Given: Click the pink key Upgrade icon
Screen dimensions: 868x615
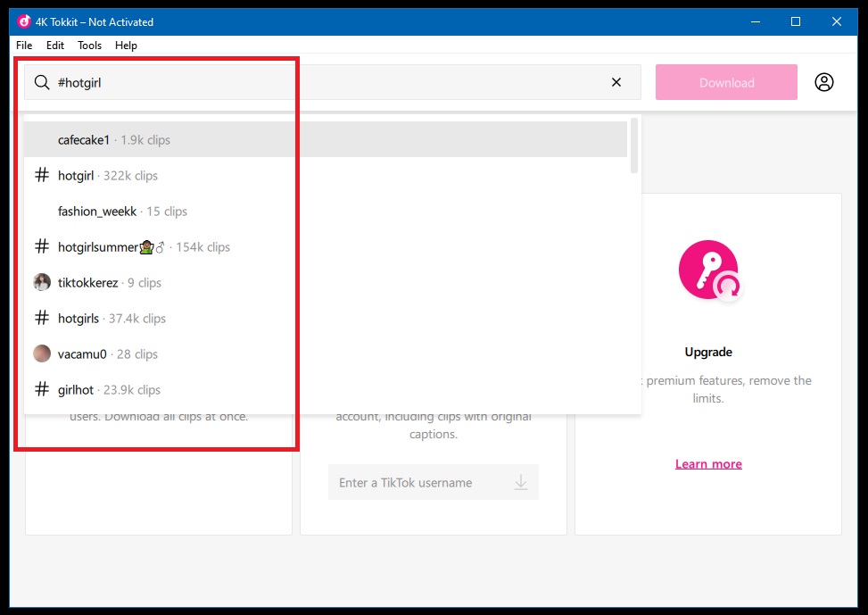Looking at the screenshot, I should pos(707,269).
